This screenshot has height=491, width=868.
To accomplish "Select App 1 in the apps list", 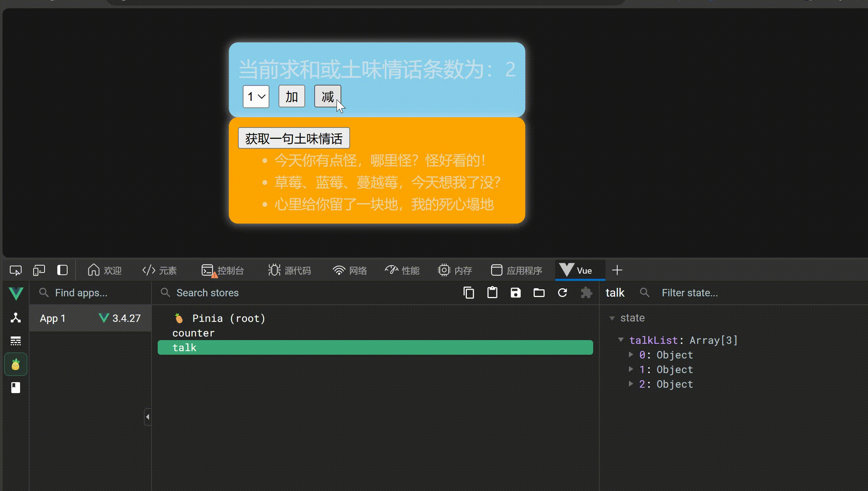I will coord(90,318).
